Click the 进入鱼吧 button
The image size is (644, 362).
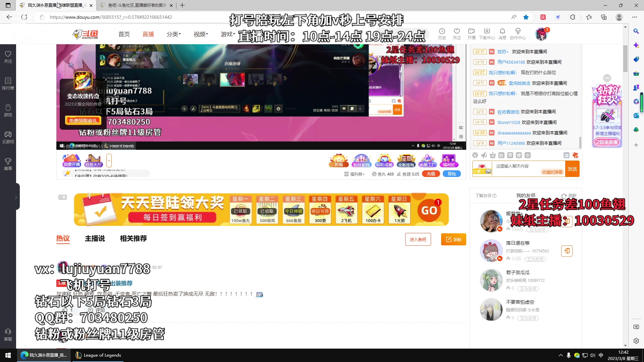418,239
